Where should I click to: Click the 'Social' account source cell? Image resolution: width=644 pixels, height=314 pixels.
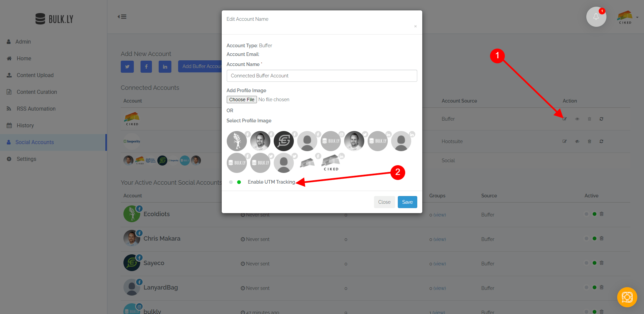[x=448, y=161]
